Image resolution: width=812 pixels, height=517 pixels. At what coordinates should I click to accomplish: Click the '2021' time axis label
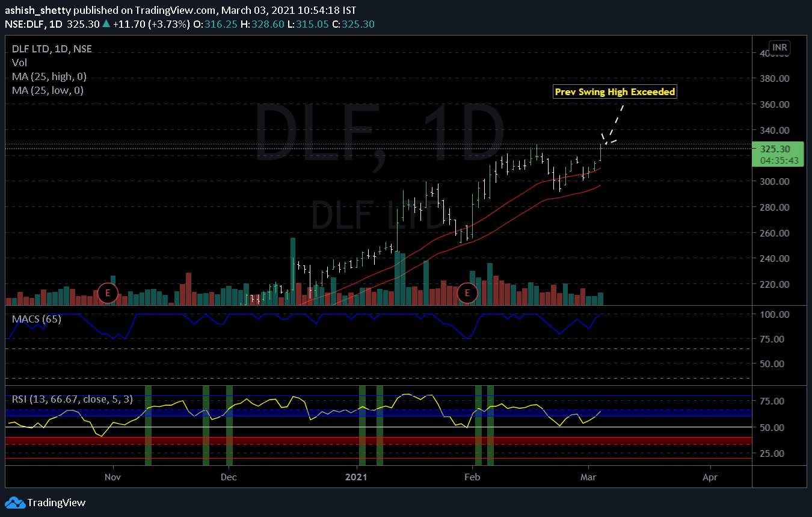tap(355, 477)
